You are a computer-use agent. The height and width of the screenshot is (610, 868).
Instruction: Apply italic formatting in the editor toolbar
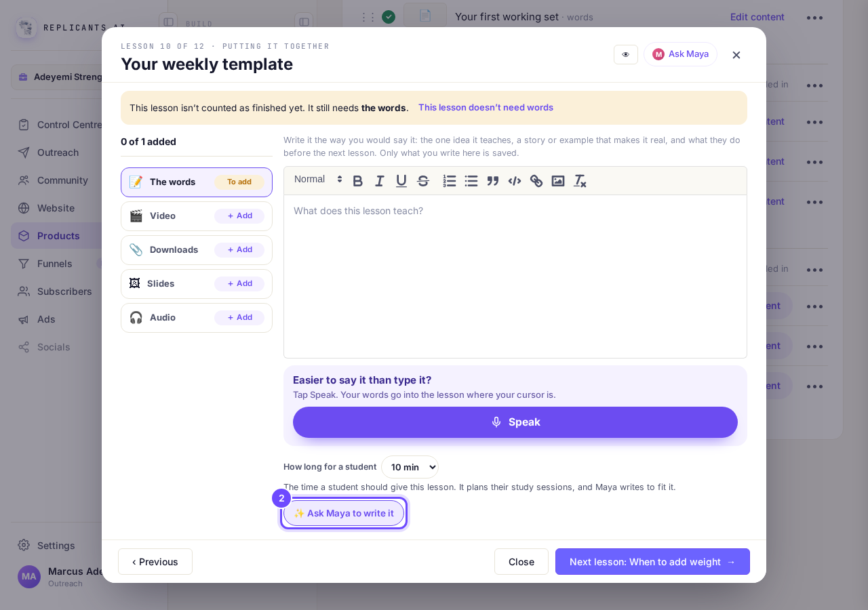pos(380,181)
